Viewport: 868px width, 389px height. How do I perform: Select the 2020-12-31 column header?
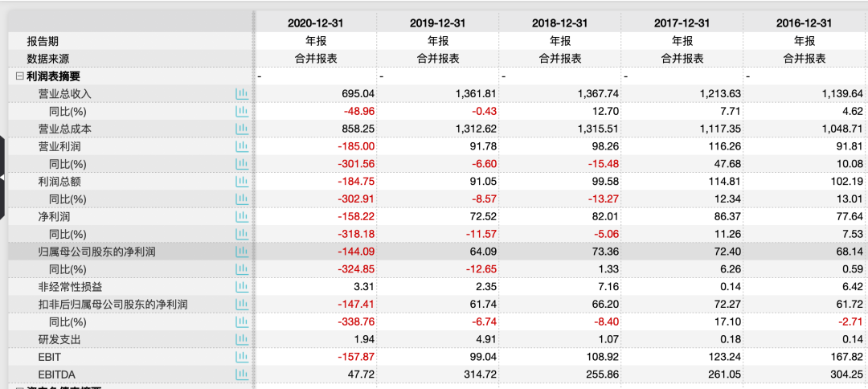tap(316, 23)
